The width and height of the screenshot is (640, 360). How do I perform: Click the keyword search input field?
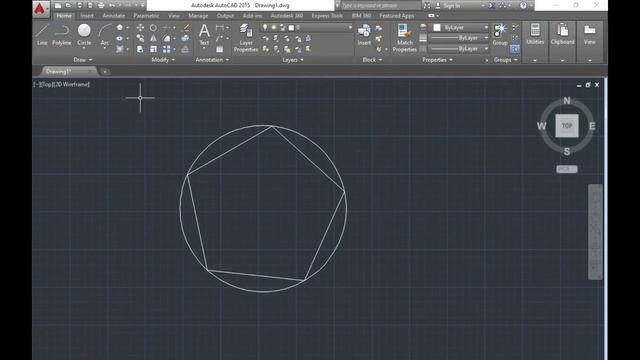(380, 6)
